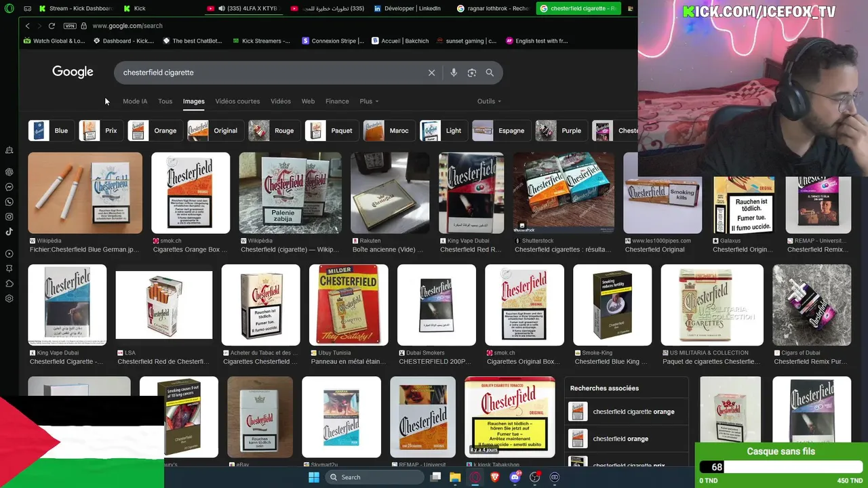The height and width of the screenshot is (488, 868).
Task: Click the mute speaker icon on the 4LFA X KTYB tab
Action: coord(222,8)
